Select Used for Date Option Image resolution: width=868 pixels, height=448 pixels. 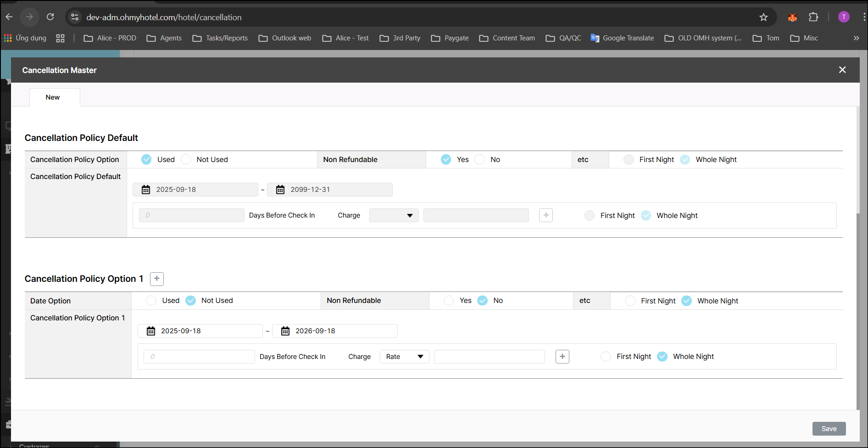151,301
